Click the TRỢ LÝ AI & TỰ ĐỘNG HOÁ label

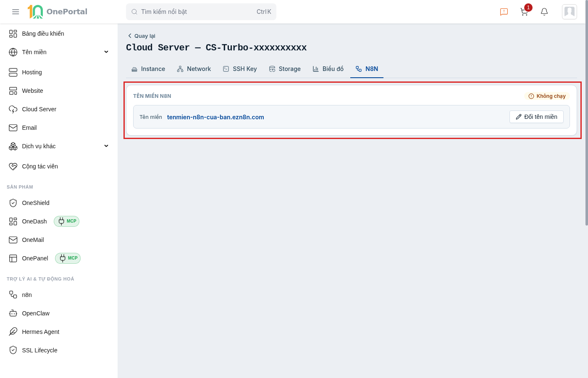coord(40,279)
